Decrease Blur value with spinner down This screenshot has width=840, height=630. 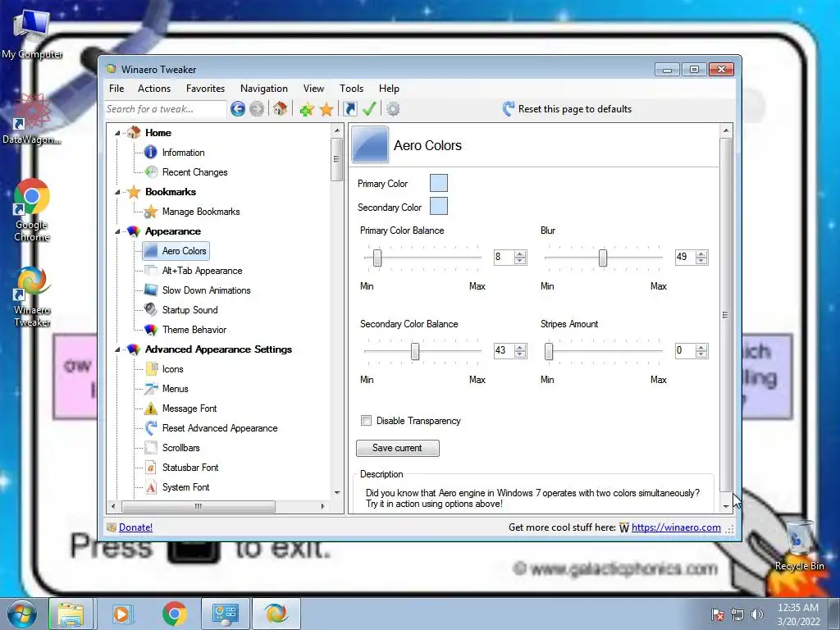(701, 261)
